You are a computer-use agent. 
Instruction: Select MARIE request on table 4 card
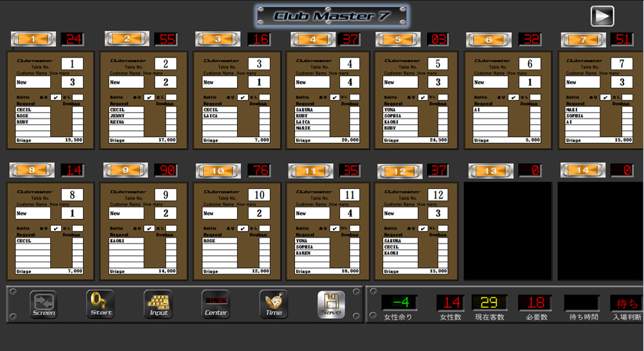tap(312, 128)
